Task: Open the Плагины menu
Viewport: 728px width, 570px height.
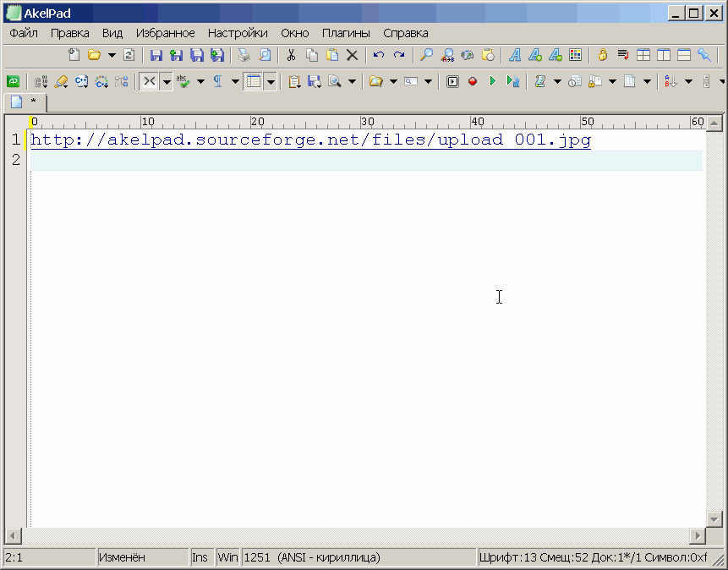Action: [346, 33]
